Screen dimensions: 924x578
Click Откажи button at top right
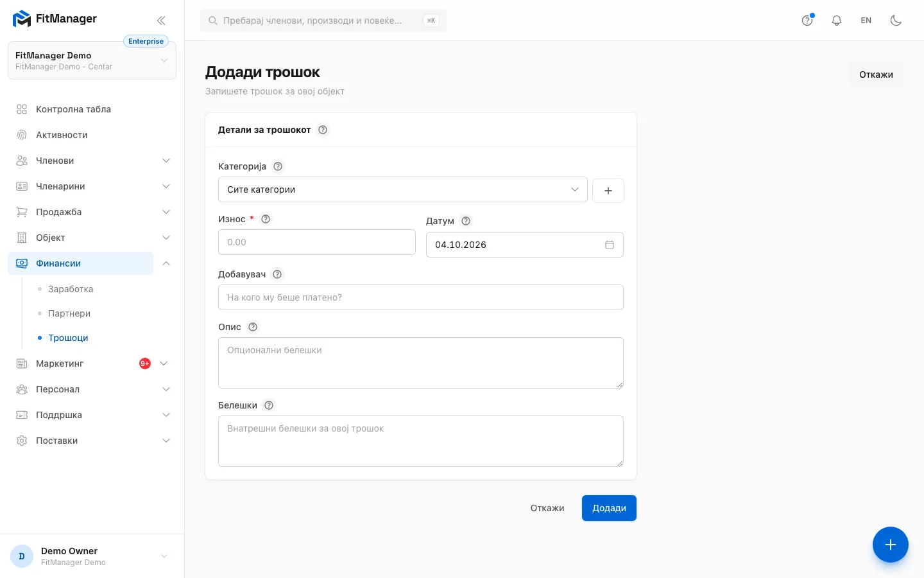tap(876, 74)
